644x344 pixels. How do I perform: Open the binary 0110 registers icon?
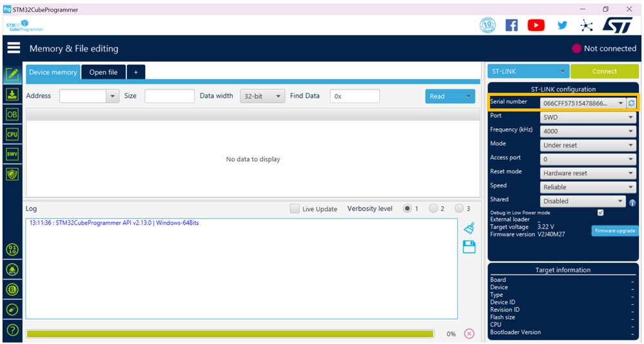[13, 249]
